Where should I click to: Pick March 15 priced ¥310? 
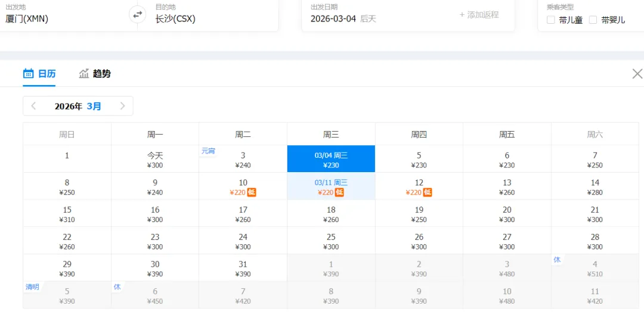pyautogui.click(x=67, y=214)
